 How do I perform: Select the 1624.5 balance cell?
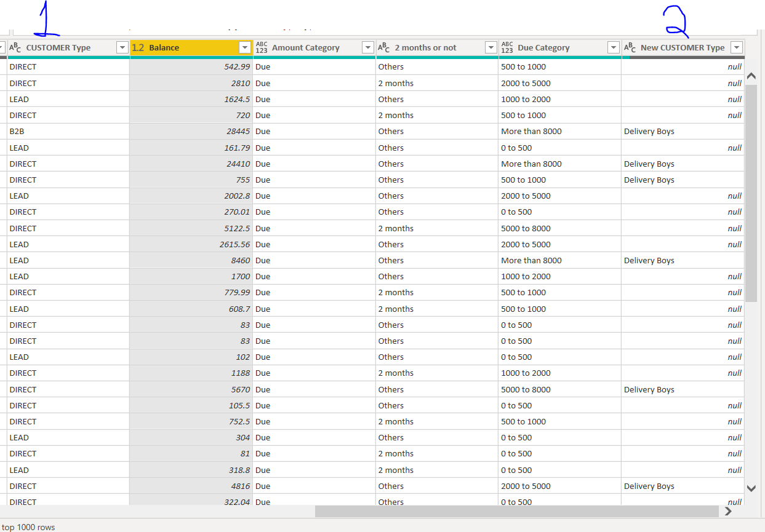coord(191,99)
